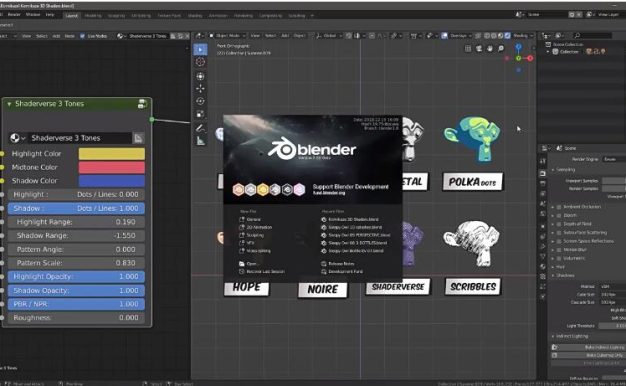Collapse the Sampling panel
The image size is (626, 386).
click(553, 170)
